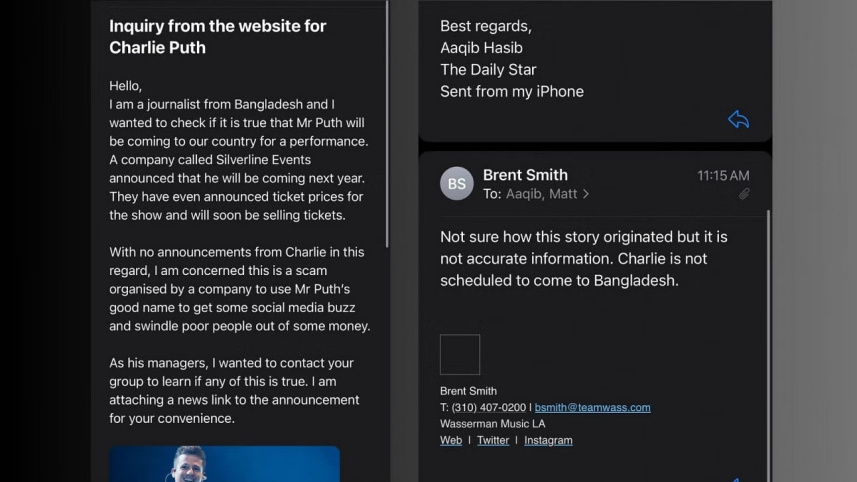
Task: Click the inquiry email's scrollbar
Action: point(387,125)
